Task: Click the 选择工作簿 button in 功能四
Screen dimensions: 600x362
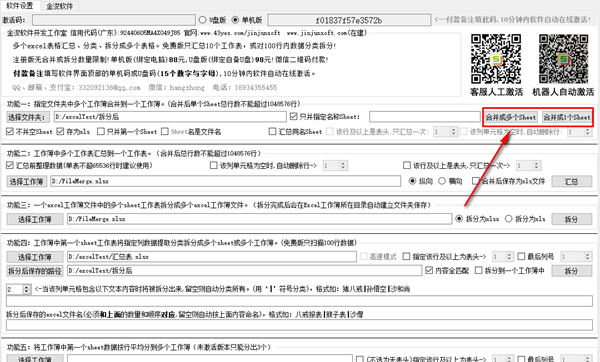Action: (35, 257)
